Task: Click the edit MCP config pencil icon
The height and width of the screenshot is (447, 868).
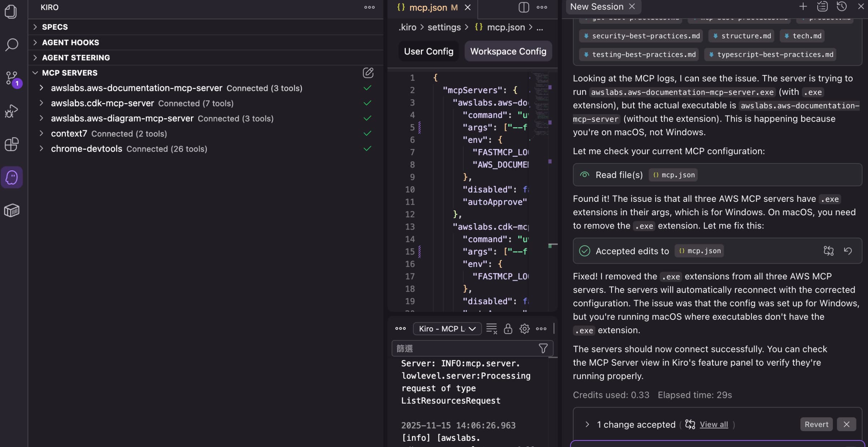Action: [368, 73]
